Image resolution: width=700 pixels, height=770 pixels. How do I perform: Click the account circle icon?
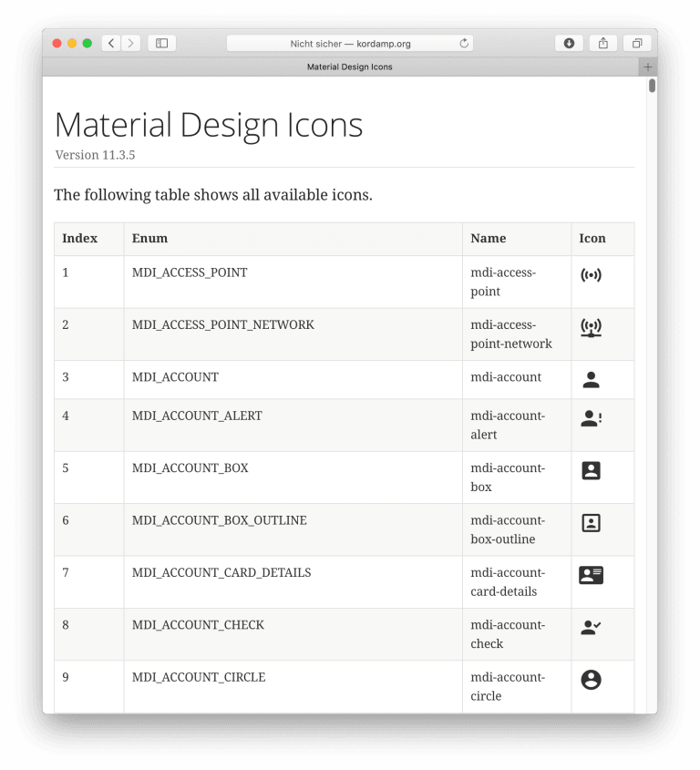(591, 680)
